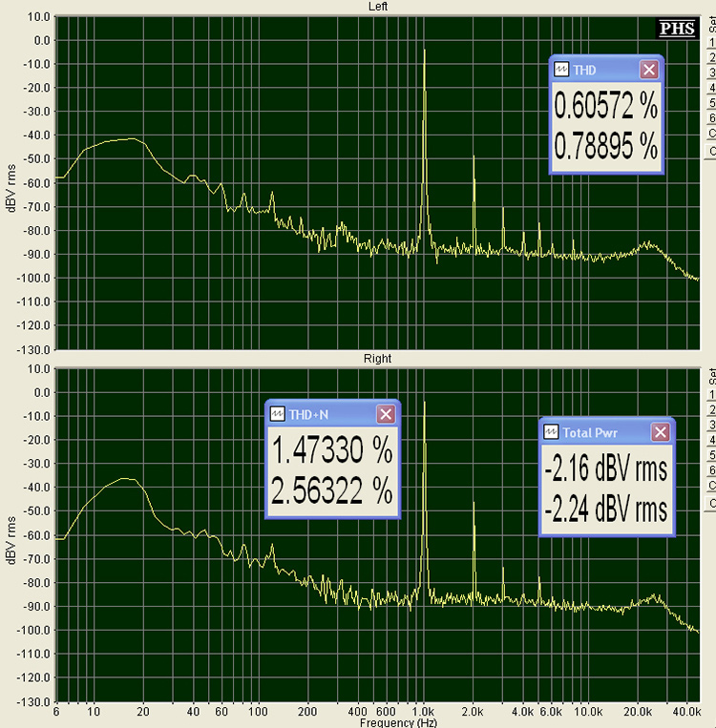Click the THD+N window's waveform icon

pyautogui.click(x=277, y=414)
